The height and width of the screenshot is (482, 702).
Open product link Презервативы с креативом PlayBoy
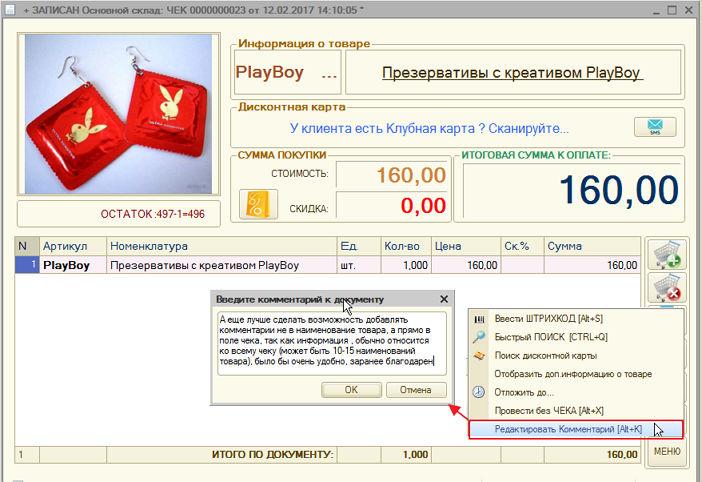(512, 73)
